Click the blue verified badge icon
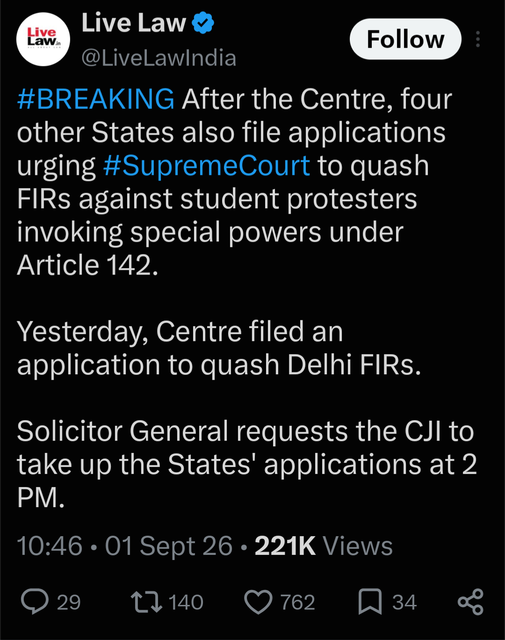Image resolution: width=505 pixels, height=640 pixels. tap(203, 23)
